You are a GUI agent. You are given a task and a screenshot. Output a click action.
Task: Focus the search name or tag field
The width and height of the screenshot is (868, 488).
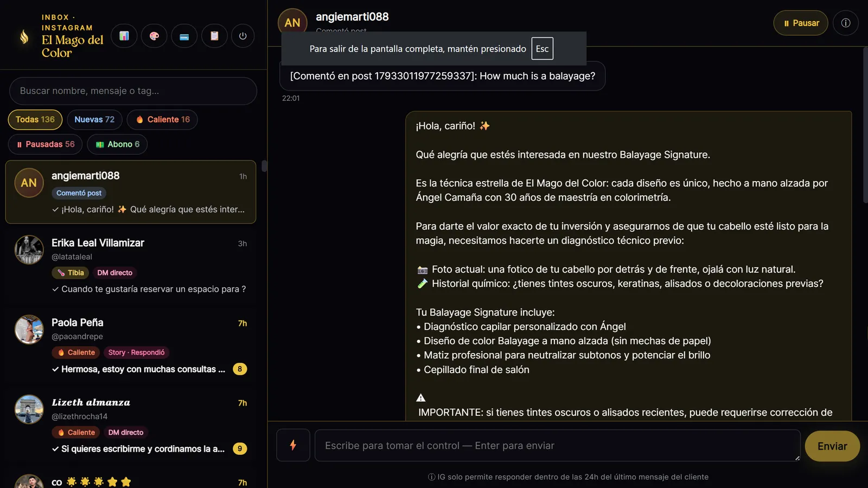tap(133, 91)
